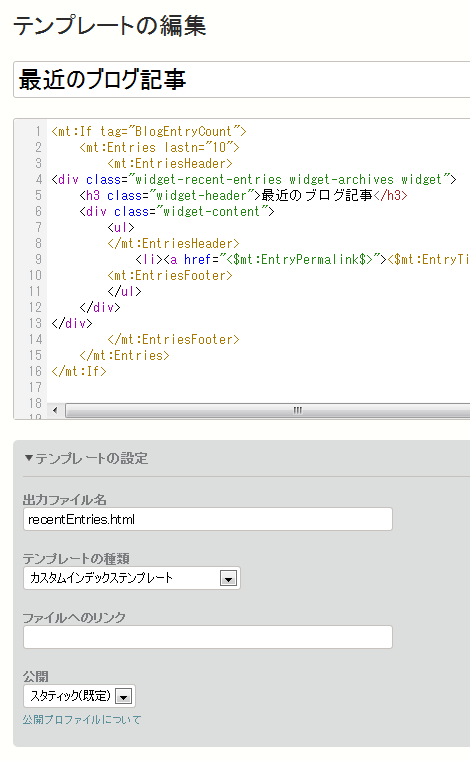The width and height of the screenshot is (470, 761).
Task: Click the 出力ファイル名 field with recentEntries.html
Action: coord(208,519)
